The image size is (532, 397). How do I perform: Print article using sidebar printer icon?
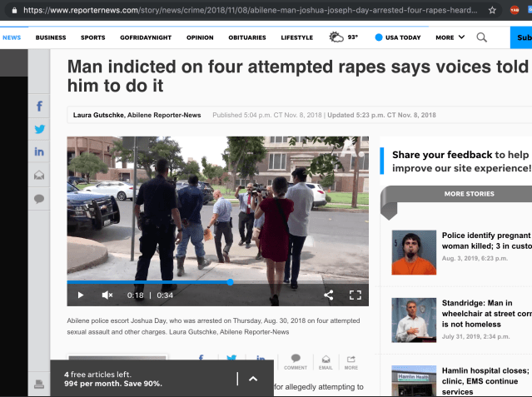coord(39,385)
